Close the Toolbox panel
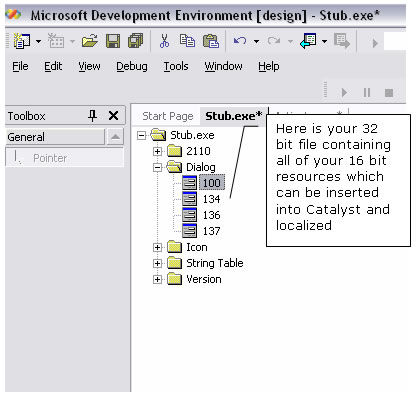419x397 pixels. [114, 116]
